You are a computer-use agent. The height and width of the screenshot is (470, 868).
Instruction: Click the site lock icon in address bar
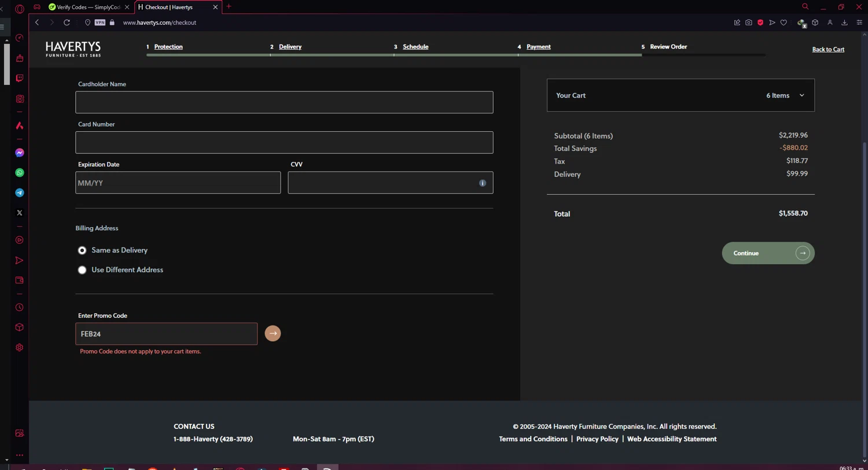[112, 23]
